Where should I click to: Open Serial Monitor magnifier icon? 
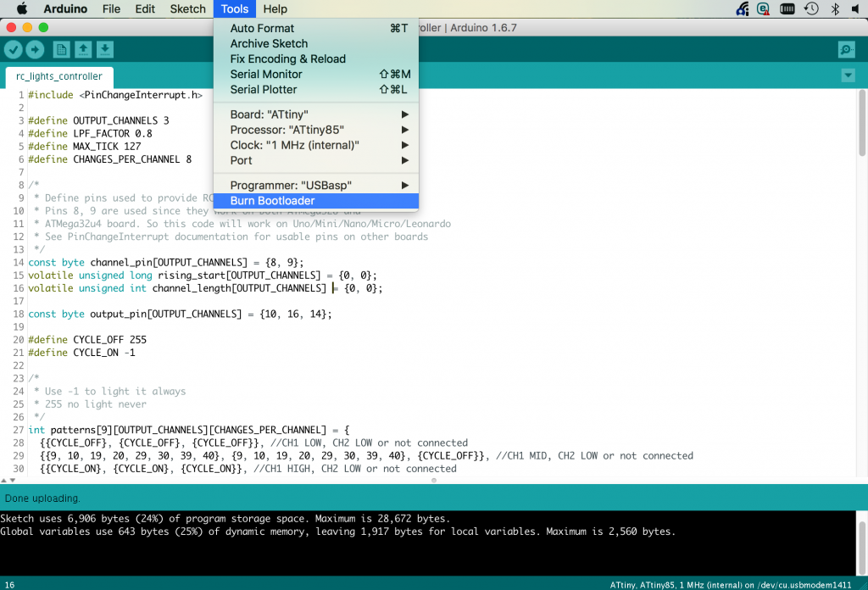tap(846, 50)
